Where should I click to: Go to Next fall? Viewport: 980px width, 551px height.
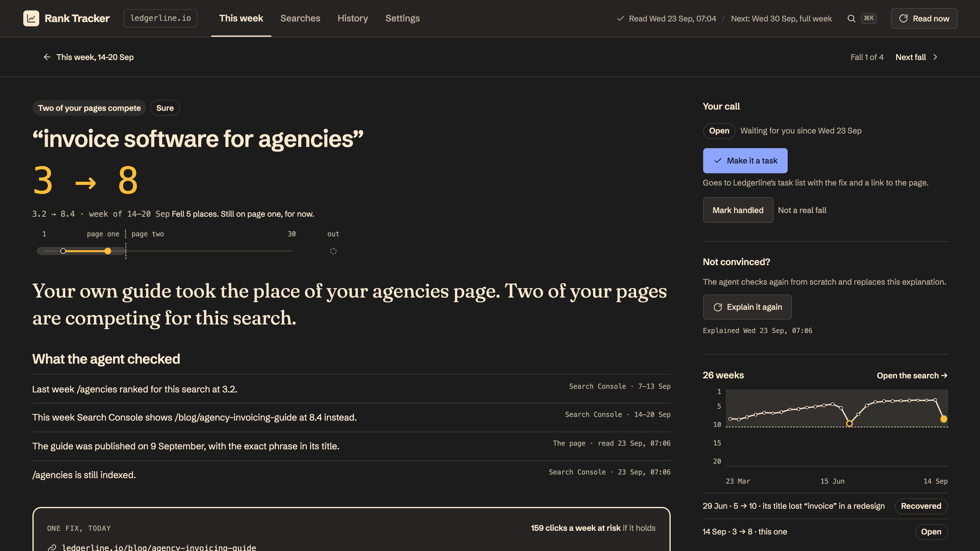(x=917, y=57)
